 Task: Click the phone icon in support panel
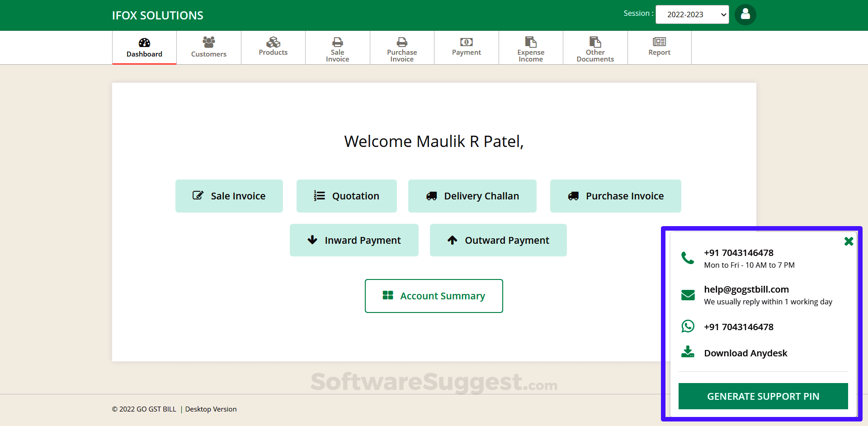coord(688,258)
